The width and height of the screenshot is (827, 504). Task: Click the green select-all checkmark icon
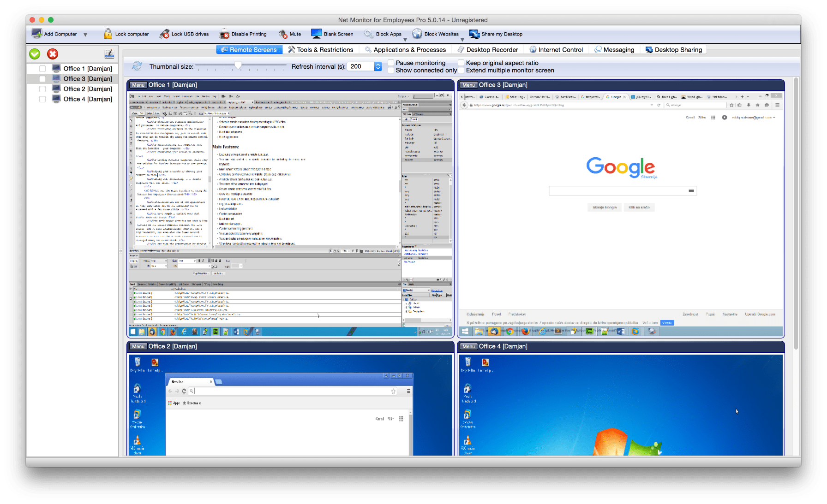[35, 54]
